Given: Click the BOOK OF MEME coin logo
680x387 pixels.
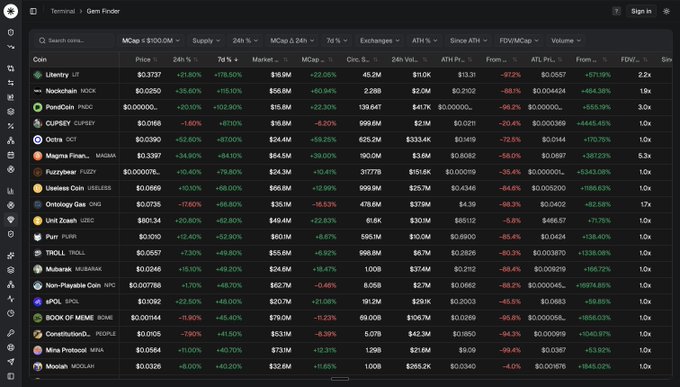Looking at the screenshot, I should [38, 318].
